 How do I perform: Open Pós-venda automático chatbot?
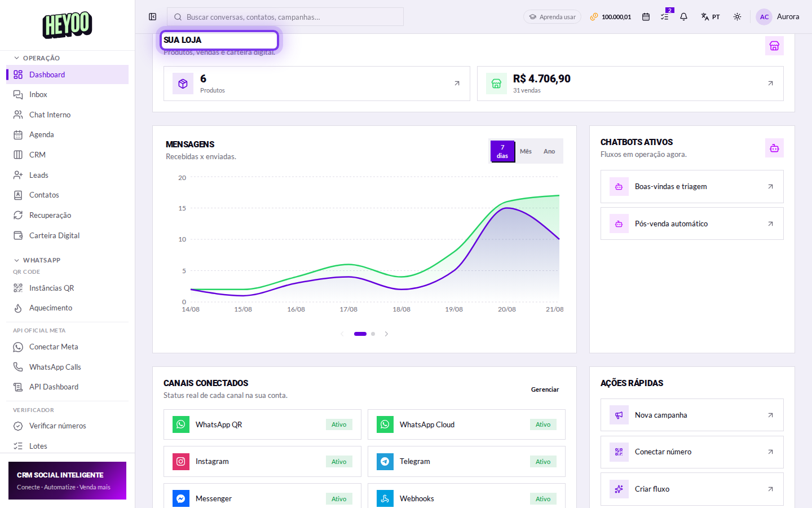tap(692, 224)
